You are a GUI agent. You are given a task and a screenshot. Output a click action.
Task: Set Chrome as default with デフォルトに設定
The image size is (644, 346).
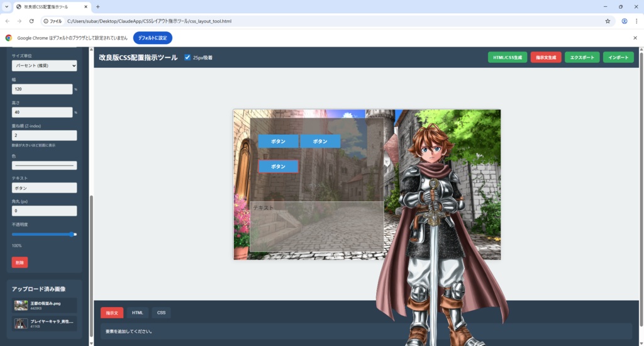pyautogui.click(x=152, y=38)
